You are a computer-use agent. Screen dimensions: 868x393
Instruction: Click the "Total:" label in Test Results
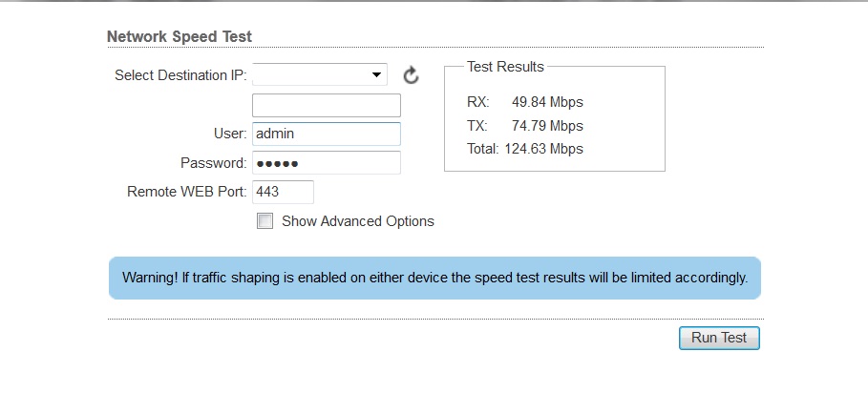pos(482,149)
